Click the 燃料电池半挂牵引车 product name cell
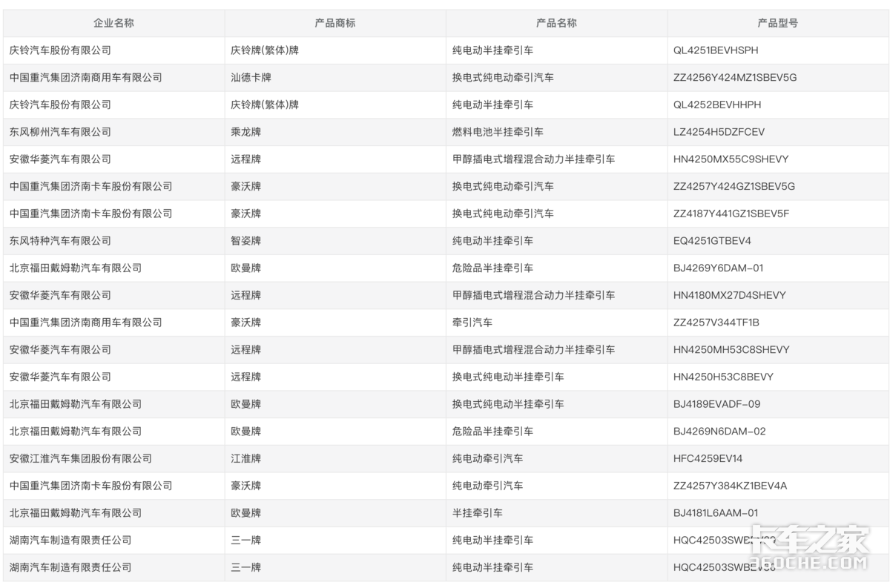This screenshot has height=588, width=890. tap(498, 132)
